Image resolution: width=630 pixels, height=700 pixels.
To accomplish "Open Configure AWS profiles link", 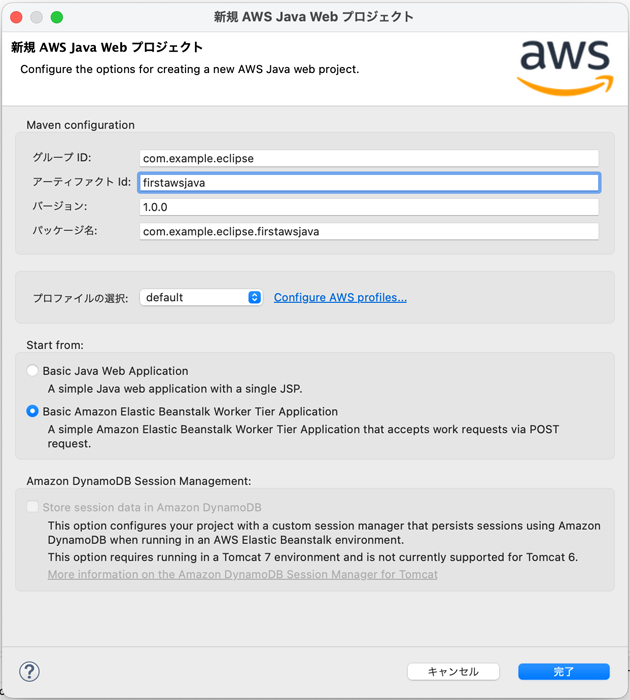I will (x=340, y=297).
